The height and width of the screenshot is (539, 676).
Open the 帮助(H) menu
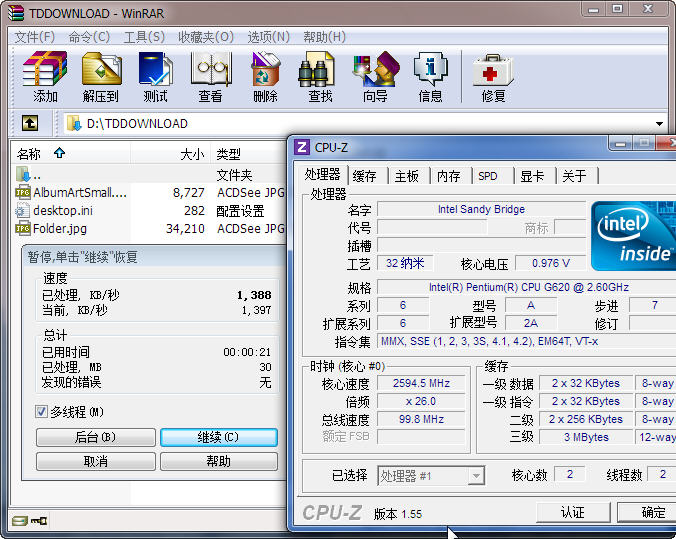(325, 37)
